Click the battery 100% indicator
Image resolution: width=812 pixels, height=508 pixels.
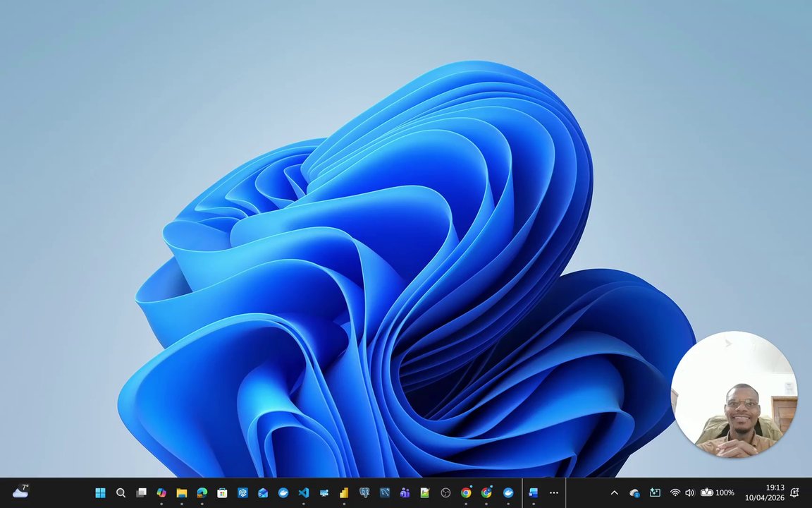coord(718,492)
